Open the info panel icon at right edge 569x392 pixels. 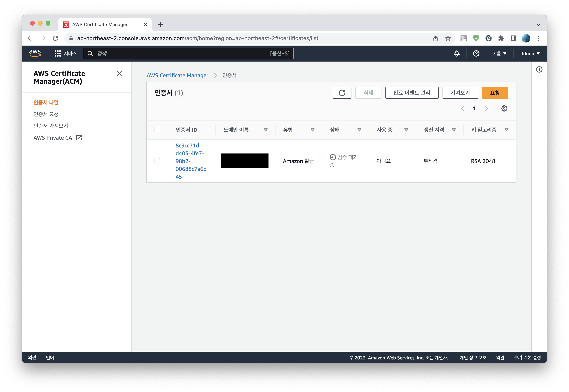point(539,69)
